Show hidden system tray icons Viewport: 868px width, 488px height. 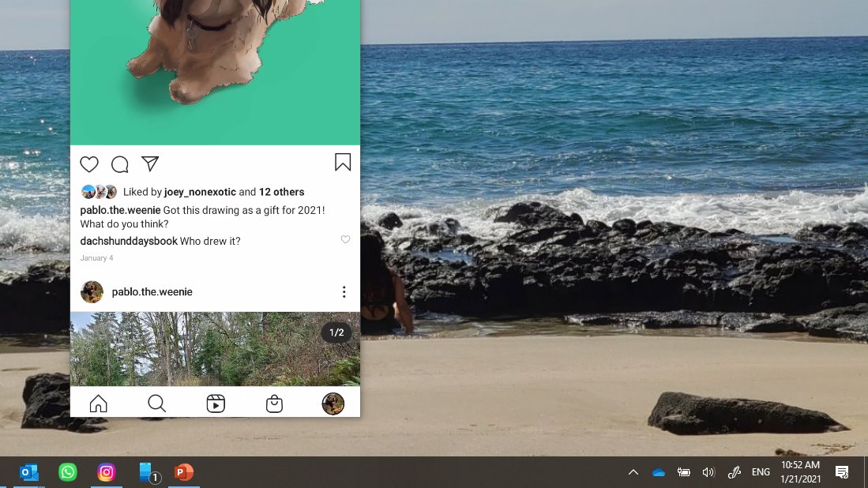click(633, 472)
